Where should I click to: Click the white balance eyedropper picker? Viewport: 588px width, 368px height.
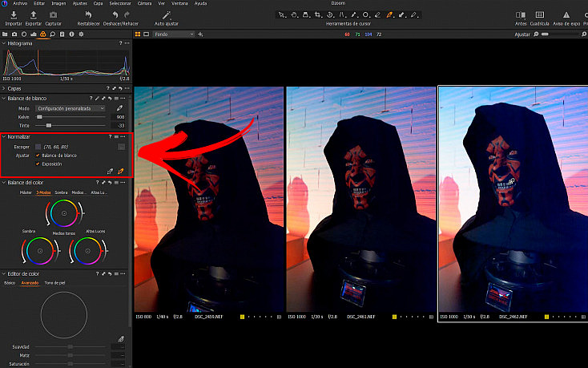(x=119, y=108)
